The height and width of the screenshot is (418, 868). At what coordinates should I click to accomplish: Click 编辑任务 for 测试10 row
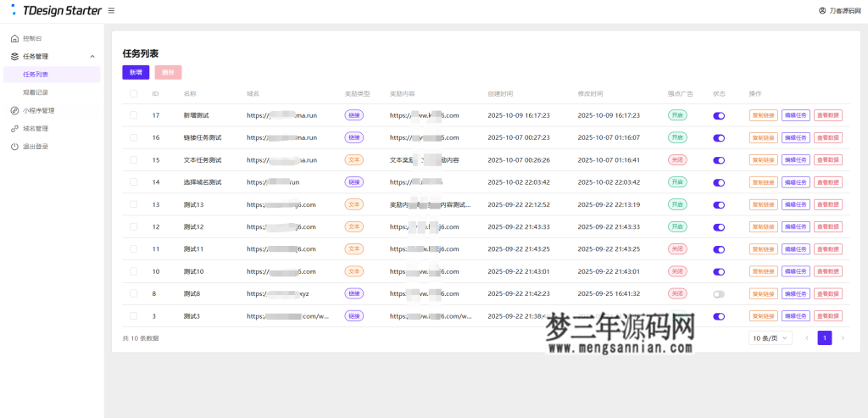click(795, 271)
